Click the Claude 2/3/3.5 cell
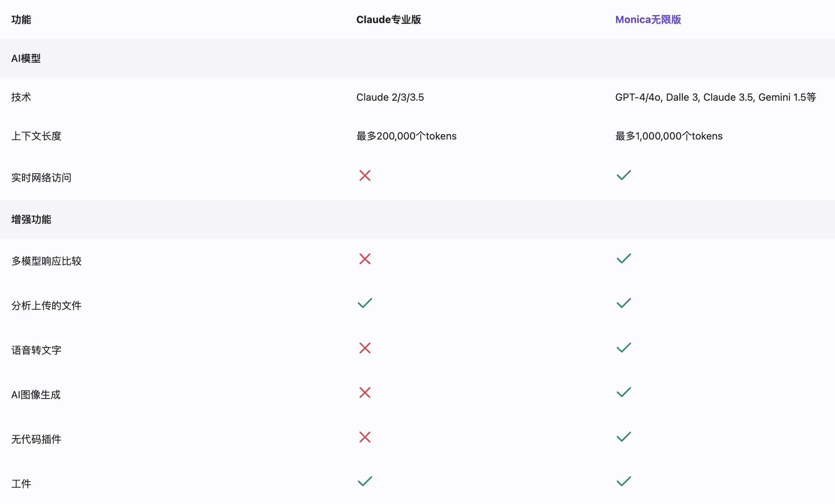The image size is (835, 504). (x=390, y=97)
